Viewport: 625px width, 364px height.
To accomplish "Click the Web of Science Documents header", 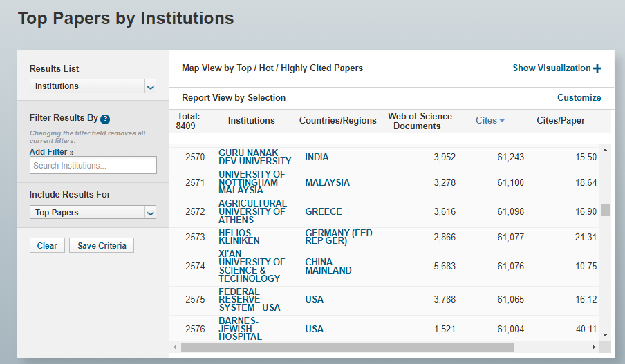I will 420,121.
